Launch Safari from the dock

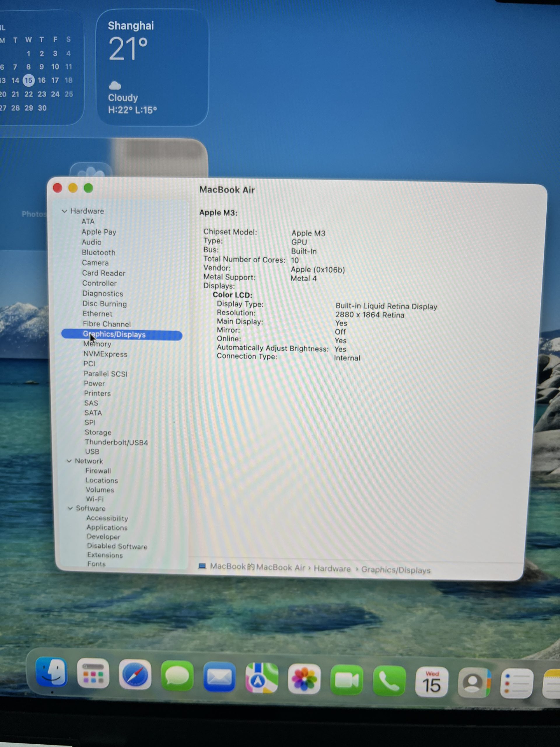pos(135,675)
